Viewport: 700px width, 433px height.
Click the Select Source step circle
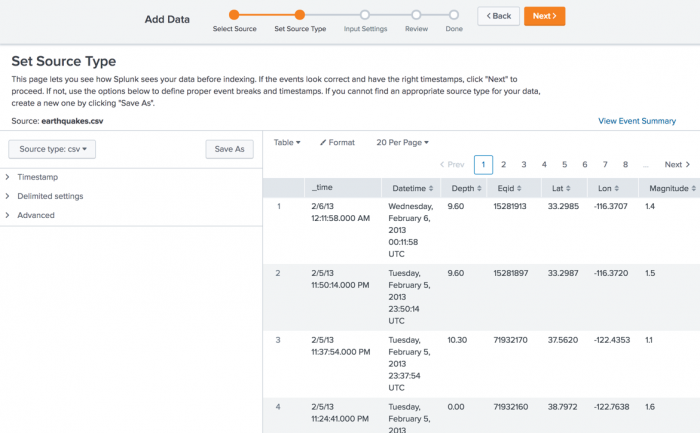pos(234,15)
